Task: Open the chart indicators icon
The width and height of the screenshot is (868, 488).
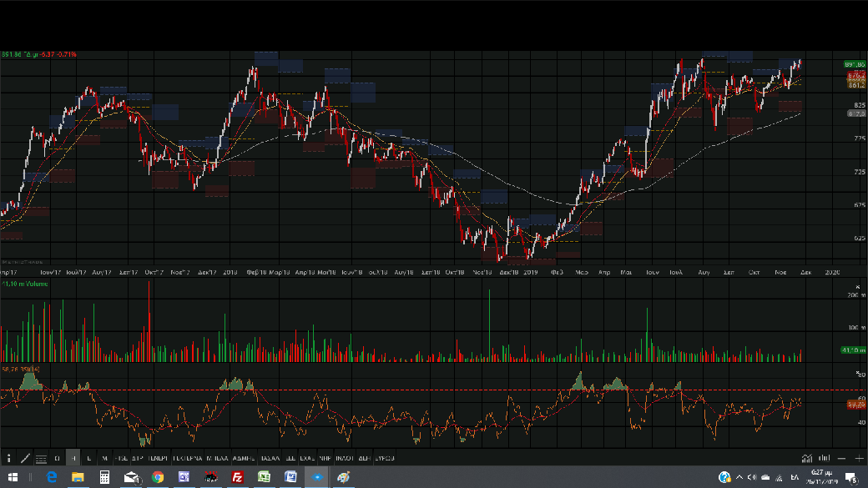Action: (x=806, y=458)
